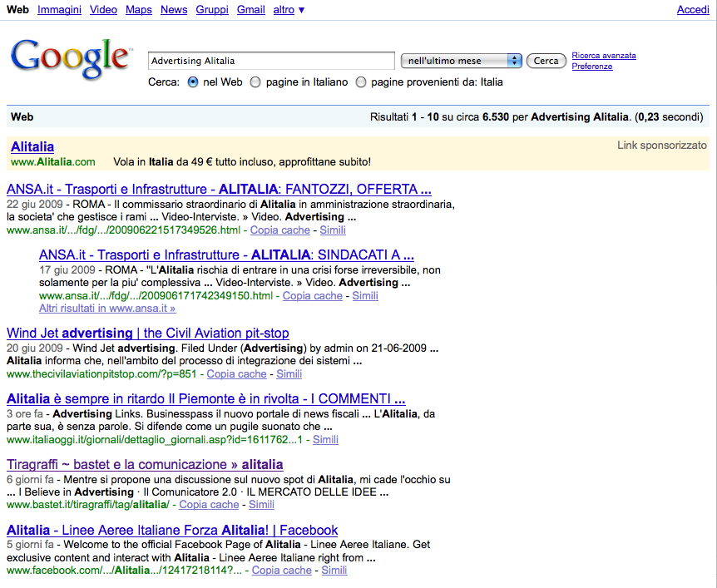Open 'Copia cache' for the Fantozzi ANSA result
The width and height of the screenshot is (717, 588).
(279, 230)
